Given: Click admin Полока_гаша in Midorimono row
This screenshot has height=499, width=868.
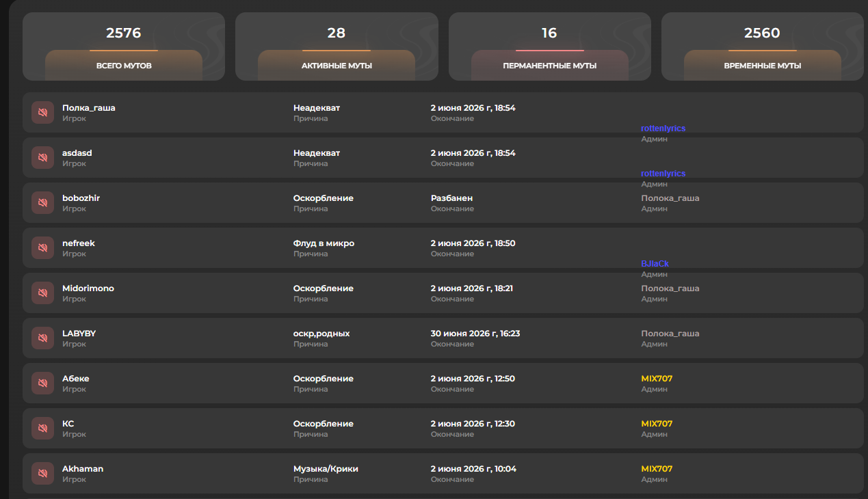Looking at the screenshot, I should tap(670, 288).
